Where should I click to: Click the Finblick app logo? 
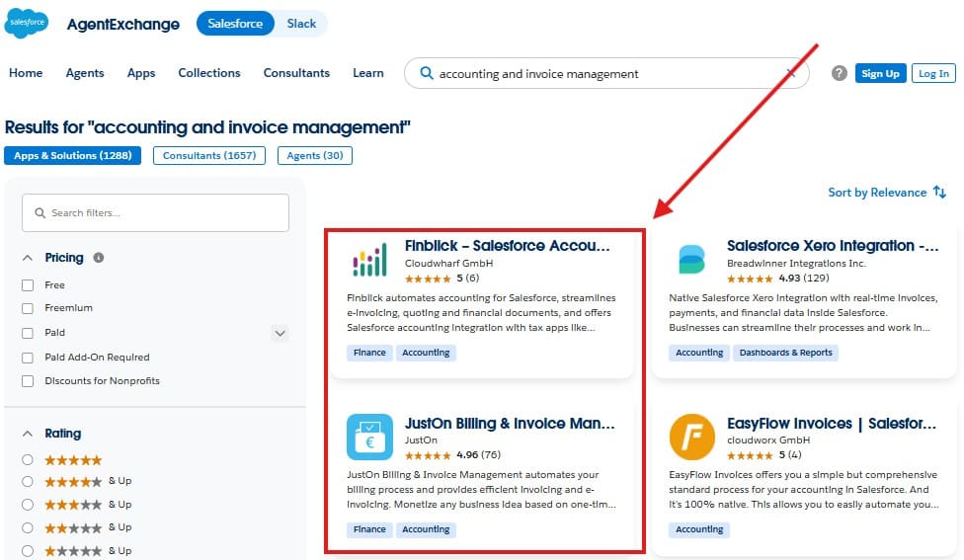pos(369,260)
